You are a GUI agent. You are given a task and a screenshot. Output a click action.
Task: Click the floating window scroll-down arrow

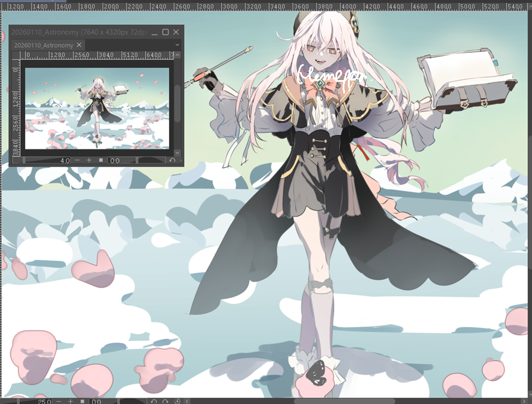[x=178, y=152]
